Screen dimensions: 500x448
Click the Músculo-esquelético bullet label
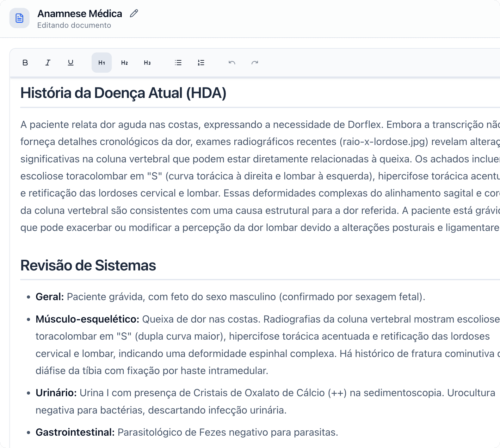(x=87, y=319)
